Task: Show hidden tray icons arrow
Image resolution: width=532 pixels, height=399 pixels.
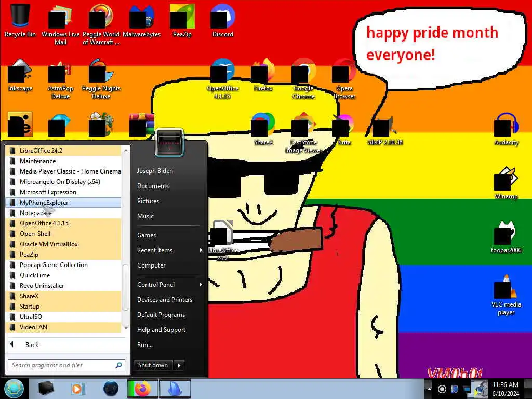Action: click(x=429, y=389)
